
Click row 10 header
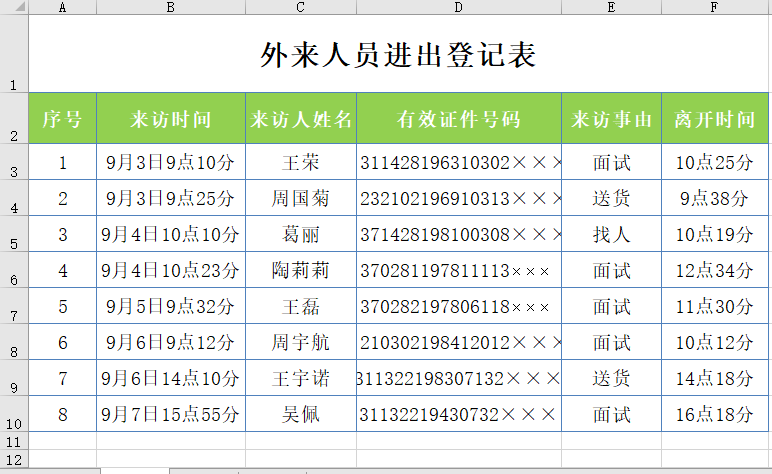(14, 414)
